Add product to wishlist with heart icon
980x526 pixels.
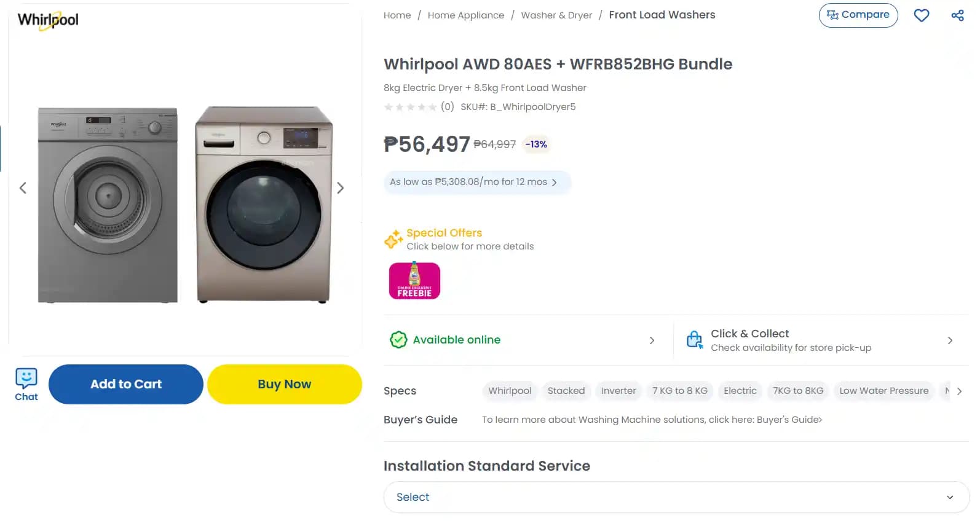tap(921, 15)
